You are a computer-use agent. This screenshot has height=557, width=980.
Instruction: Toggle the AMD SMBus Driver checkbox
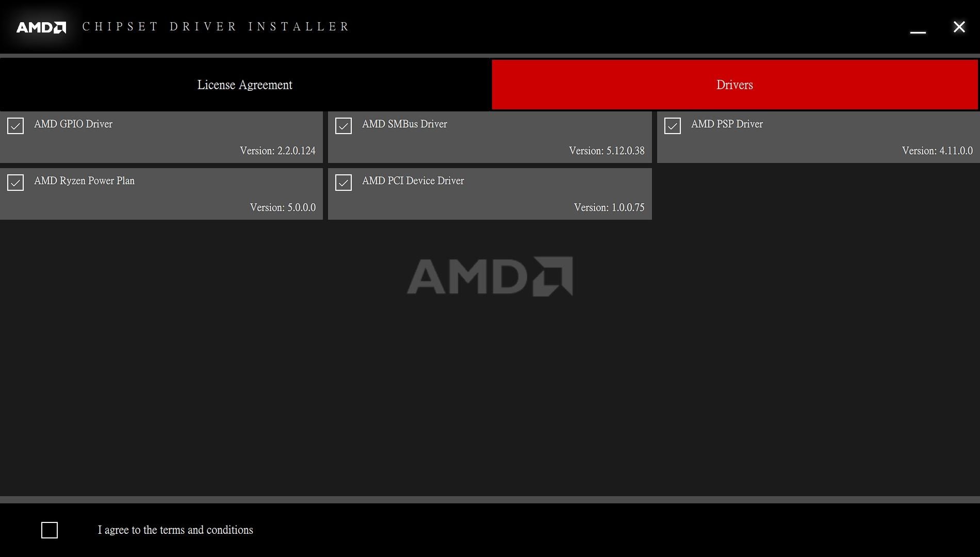(344, 126)
